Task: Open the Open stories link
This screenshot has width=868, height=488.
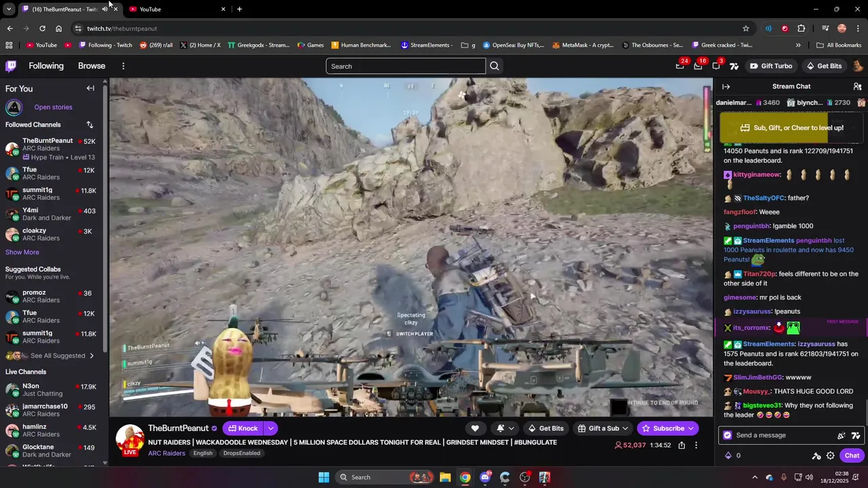Action: coord(53,107)
